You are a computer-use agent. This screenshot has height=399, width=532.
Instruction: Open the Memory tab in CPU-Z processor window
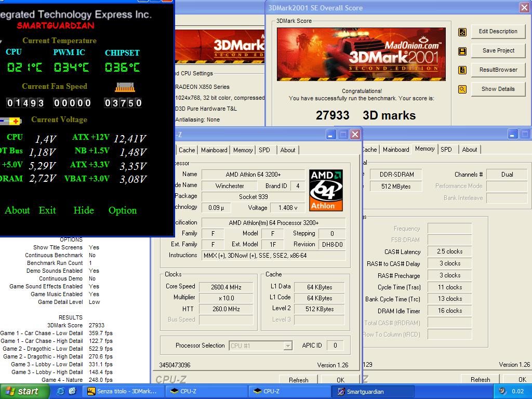point(243,150)
